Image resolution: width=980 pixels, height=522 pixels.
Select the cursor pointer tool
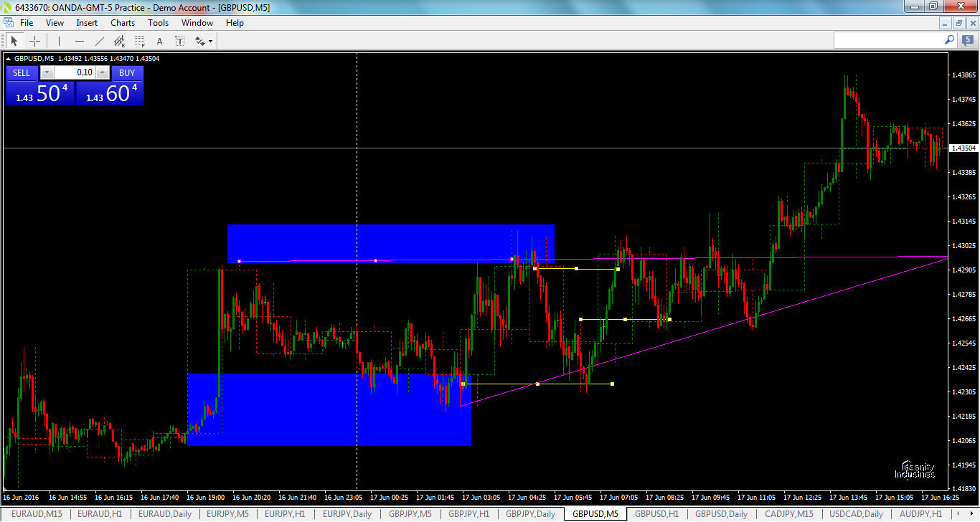14,40
